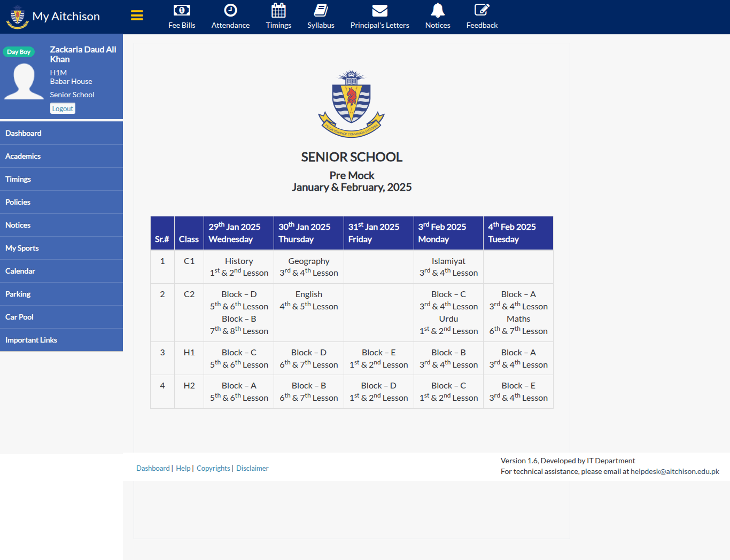The image size is (730, 560).
Task: Open My Sports in the sidebar
Action: 61,248
